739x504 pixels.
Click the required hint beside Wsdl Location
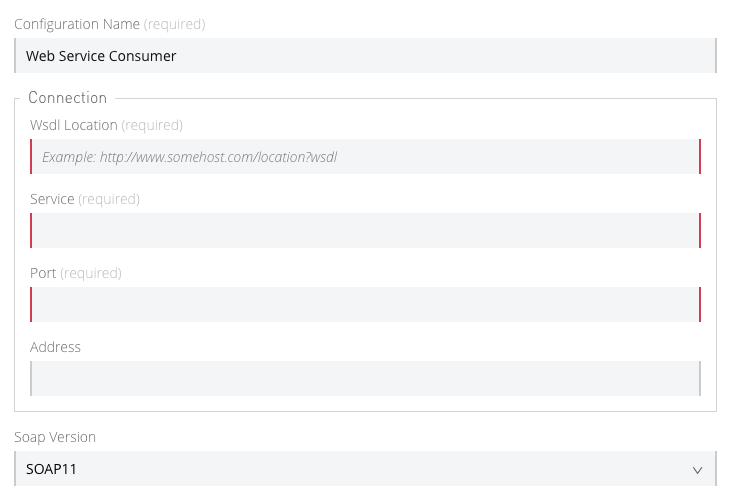pos(152,125)
